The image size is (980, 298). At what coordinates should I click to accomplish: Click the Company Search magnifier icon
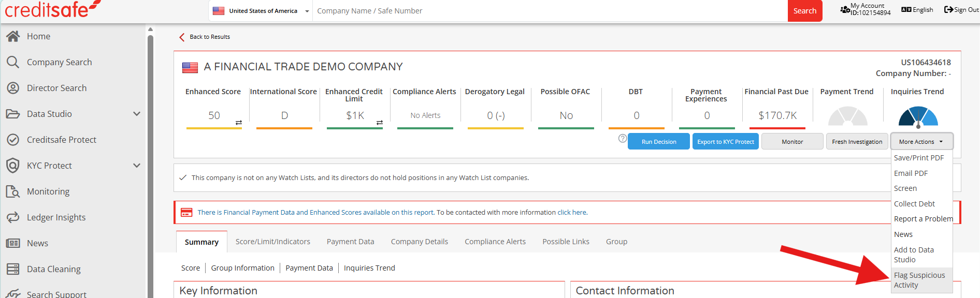pos(13,62)
